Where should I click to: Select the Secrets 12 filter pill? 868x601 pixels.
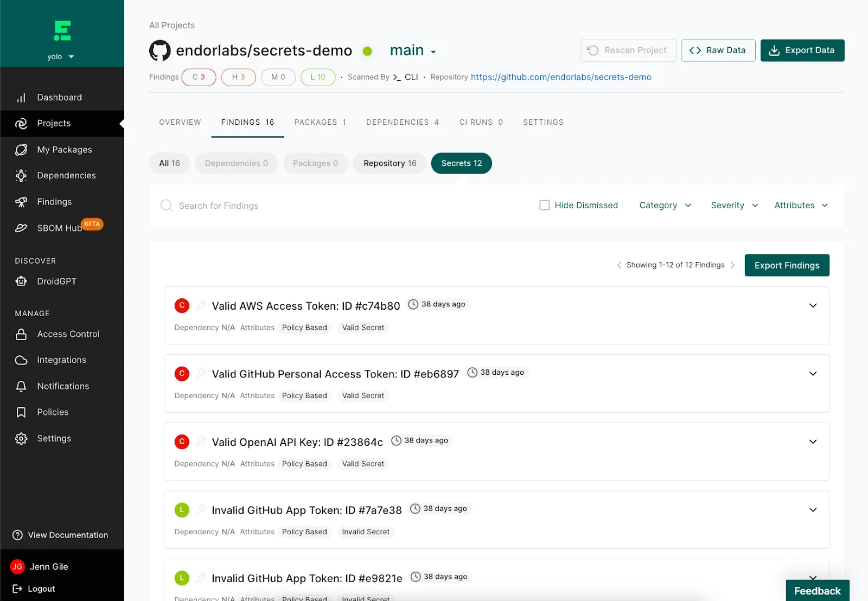462,163
